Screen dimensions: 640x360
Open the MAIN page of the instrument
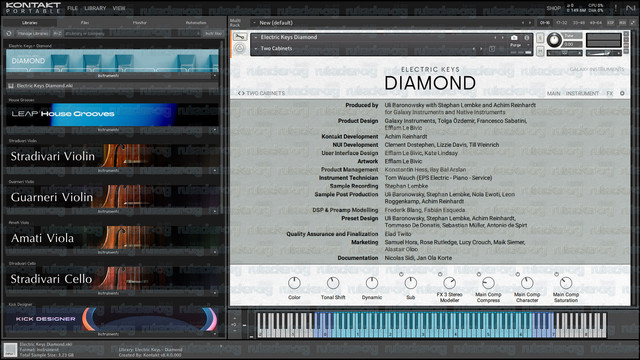tap(553, 93)
